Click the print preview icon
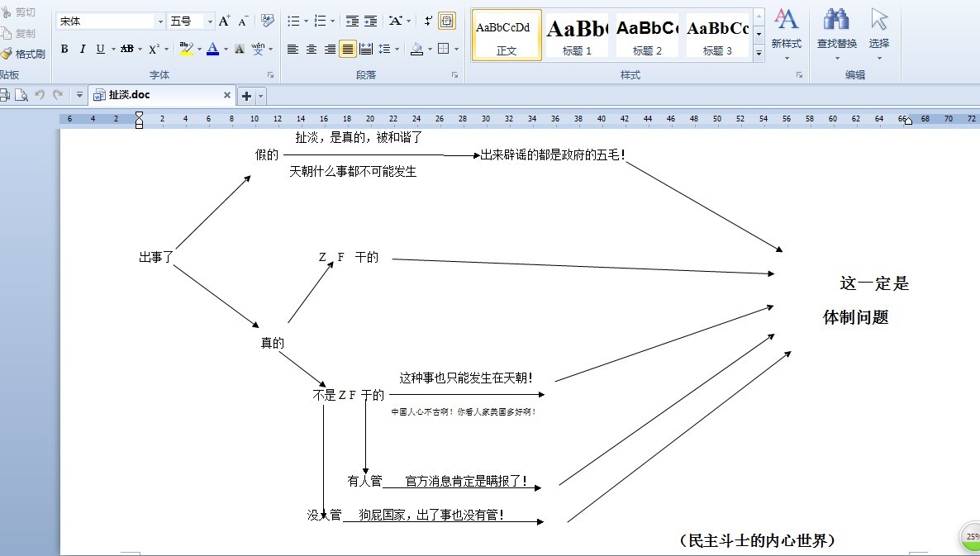Screen dimensions: 980x556 click(21, 95)
